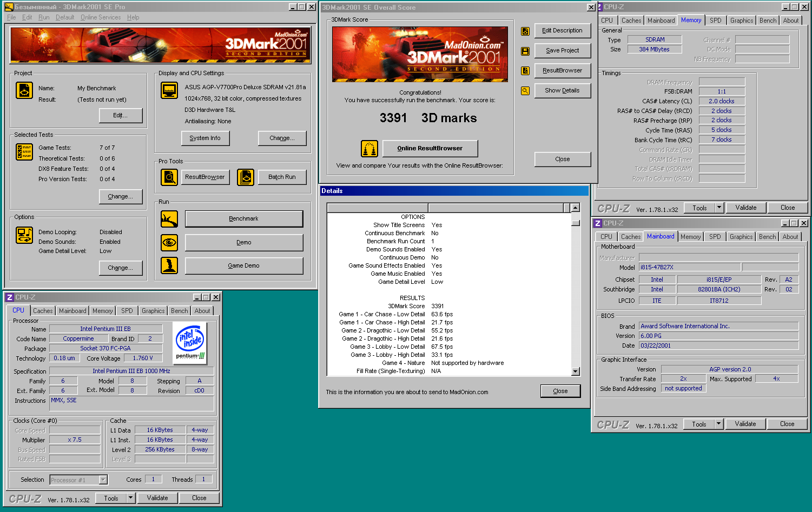Click the 3DMark2001 SE Pro title bar icon
The height and width of the screenshot is (512, 812).
pyautogui.click(x=9, y=7)
